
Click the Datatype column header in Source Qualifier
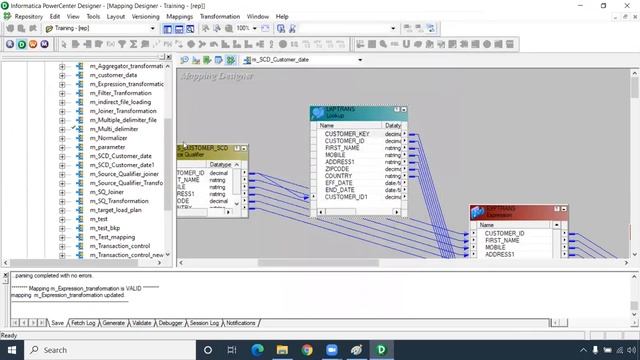[220, 164]
